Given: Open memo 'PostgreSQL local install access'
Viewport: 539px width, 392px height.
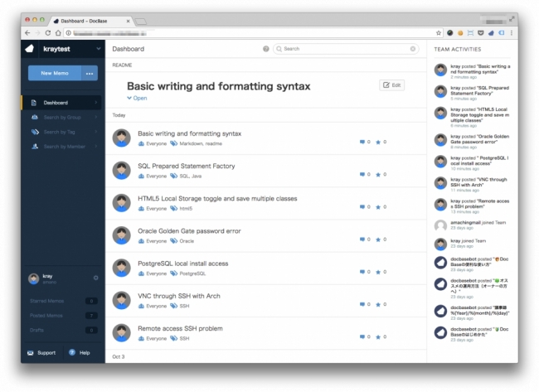Looking at the screenshot, I should point(183,264).
